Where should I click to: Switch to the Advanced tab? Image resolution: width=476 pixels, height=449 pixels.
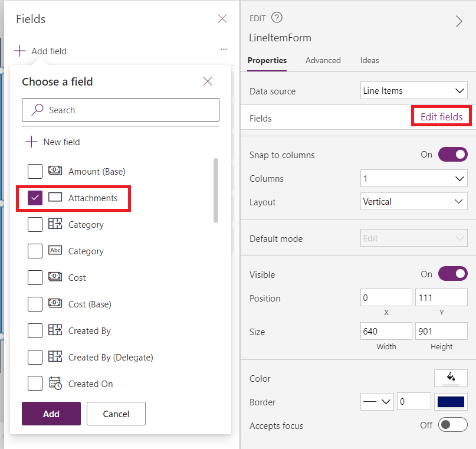click(323, 60)
